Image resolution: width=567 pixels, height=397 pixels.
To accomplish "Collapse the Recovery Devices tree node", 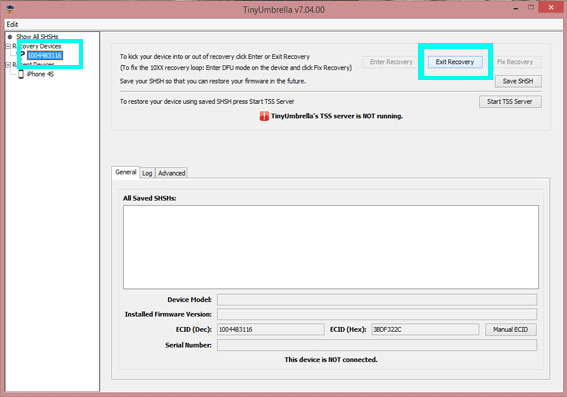I will coord(8,46).
